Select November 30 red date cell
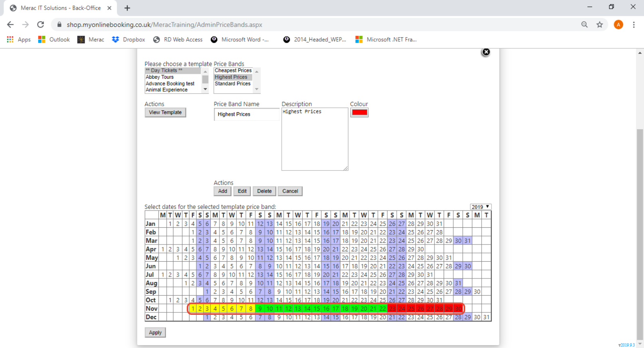The width and height of the screenshot is (644, 348). point(458,308)
